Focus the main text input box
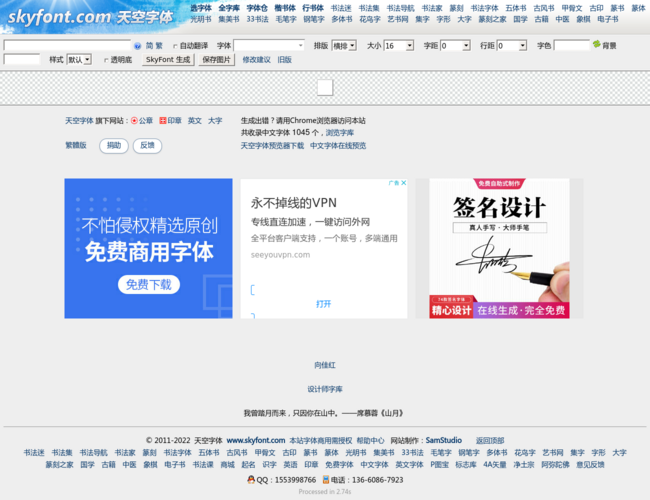The image size is (650, 500). pos(67,45)
